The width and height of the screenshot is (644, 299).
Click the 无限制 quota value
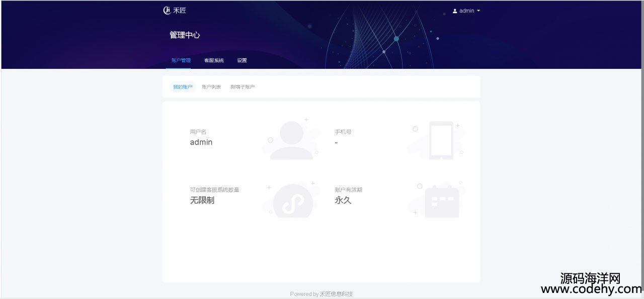pos(202,200)
